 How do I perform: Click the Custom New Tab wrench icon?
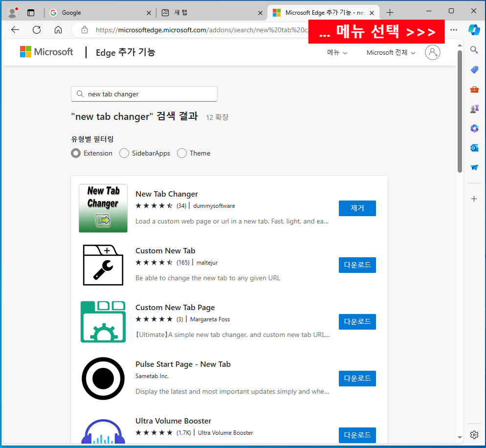click(103, 265)
